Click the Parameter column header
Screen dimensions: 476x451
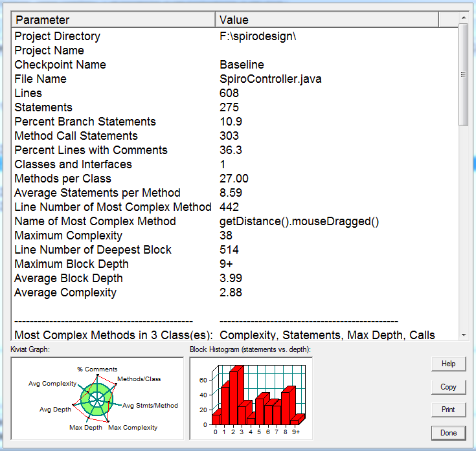(113, 20)
